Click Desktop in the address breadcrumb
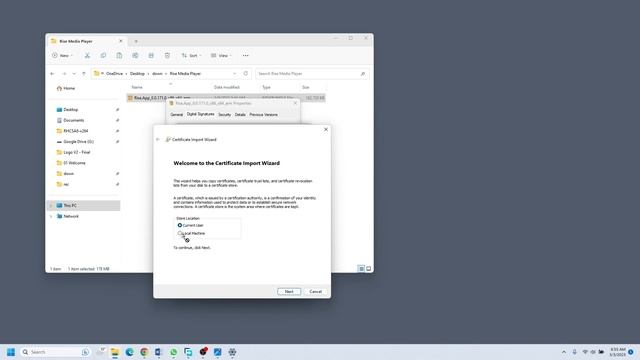The height and width of the screenshot is (360, 640). click(x=137, y=74)
